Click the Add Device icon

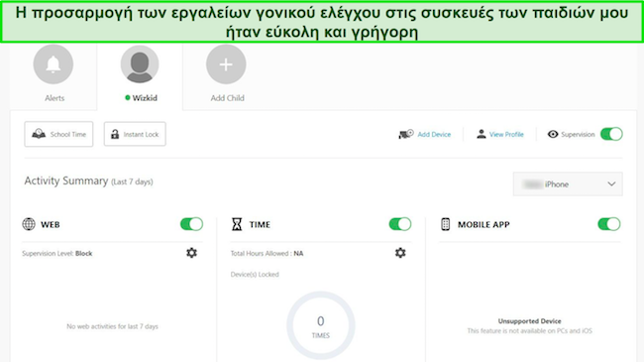click(x=406, y=134)
